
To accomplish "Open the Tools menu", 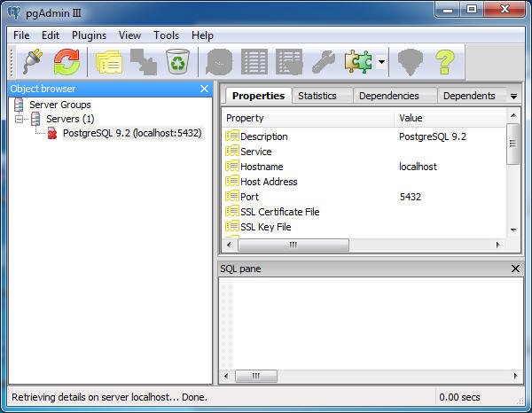I will 167,35.
